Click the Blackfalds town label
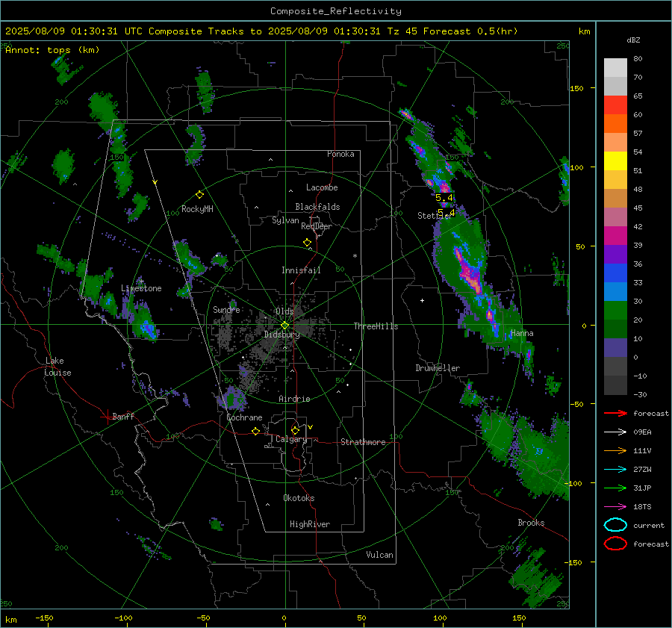Viewport: 672px width, 628px height. pyautogui.click(x=317, y=207)
